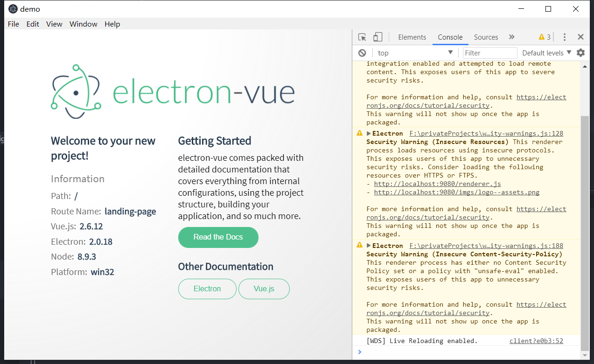Click warning icon of Insecure Content-Security-Policy message

click(359, 245)
